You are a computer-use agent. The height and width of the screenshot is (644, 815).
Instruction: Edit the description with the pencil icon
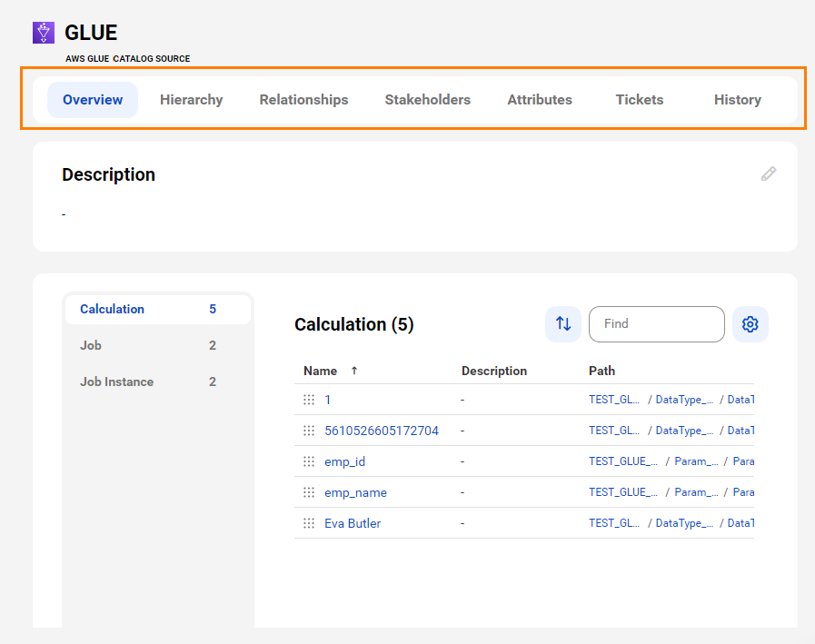click(x=769, y=174)
